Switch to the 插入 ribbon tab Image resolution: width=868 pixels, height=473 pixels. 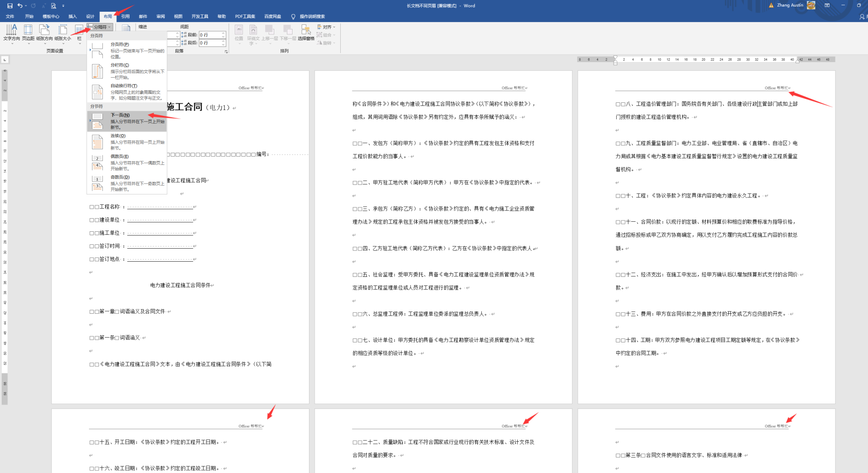coord(72,16)
